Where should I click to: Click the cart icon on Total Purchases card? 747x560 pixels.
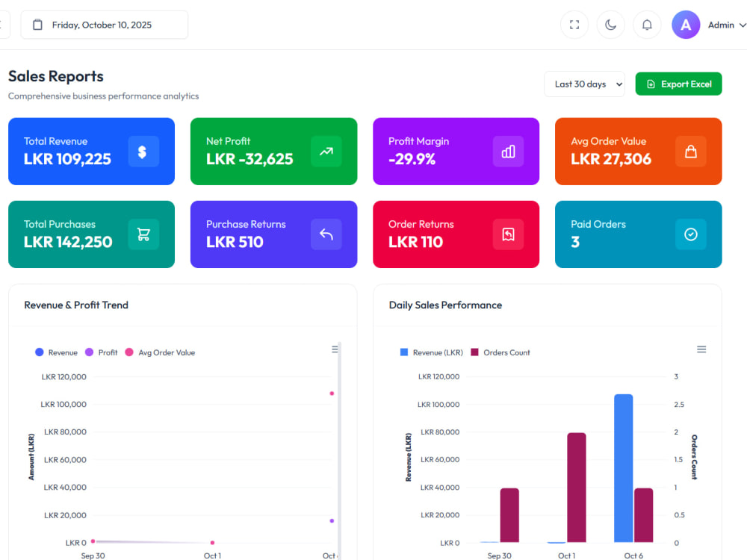click(x=143, y=234)
